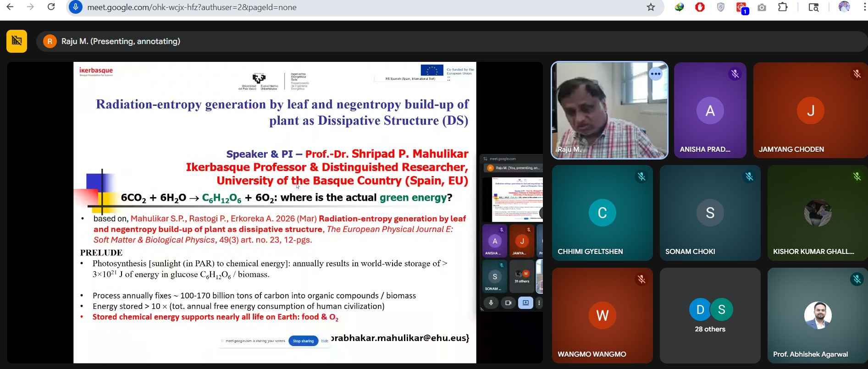
Task: Click the EU flag logo on slide
Action: click(x=431, y=70)
